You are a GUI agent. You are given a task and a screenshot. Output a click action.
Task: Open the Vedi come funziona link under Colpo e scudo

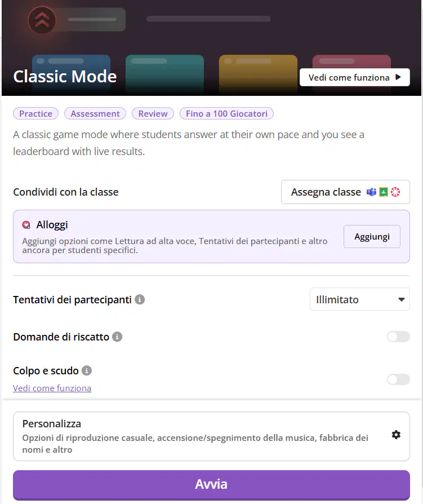(52, 388)
